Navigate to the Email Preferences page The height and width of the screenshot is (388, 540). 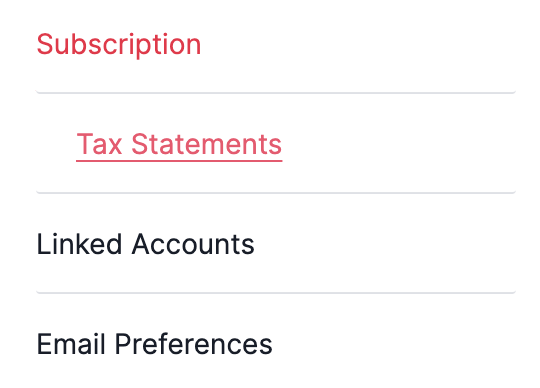pos(154,344)
